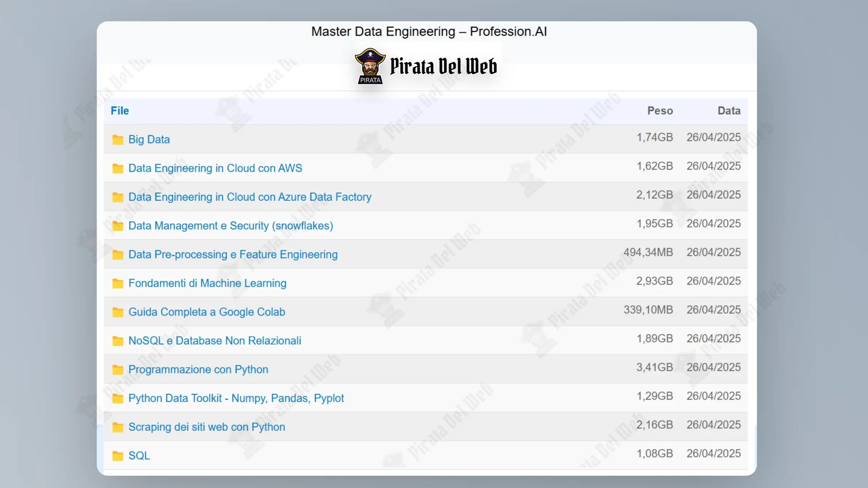This screenshot has width=868, height=488.
Task: Sort by the Data column header
Action: click(729, 111)
